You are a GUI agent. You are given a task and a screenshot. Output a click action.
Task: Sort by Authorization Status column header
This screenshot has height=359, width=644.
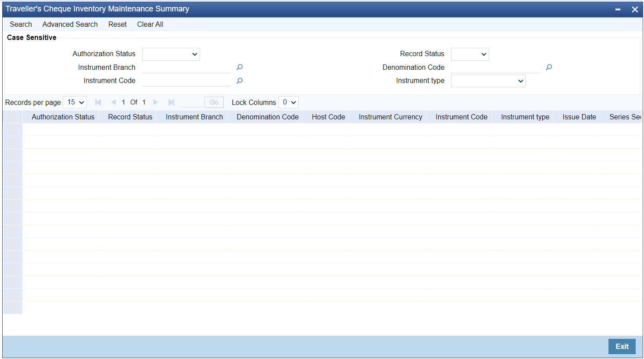(x=63, y=117)
